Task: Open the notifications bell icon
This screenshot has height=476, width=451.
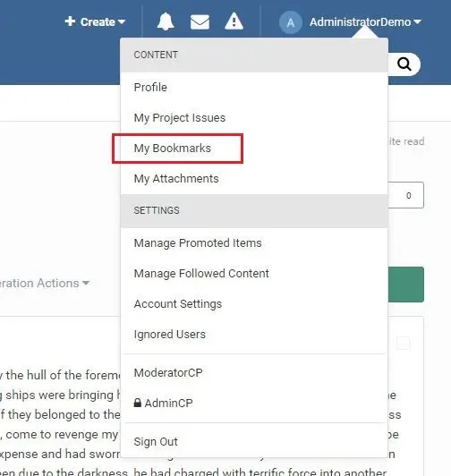Action: tap(166, 21)
